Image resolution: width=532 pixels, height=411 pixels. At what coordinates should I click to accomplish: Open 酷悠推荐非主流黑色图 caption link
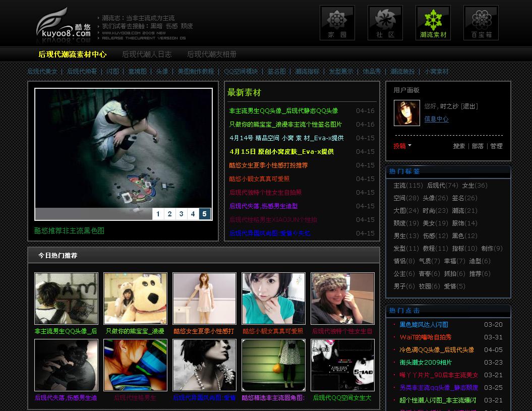(69, 231)
